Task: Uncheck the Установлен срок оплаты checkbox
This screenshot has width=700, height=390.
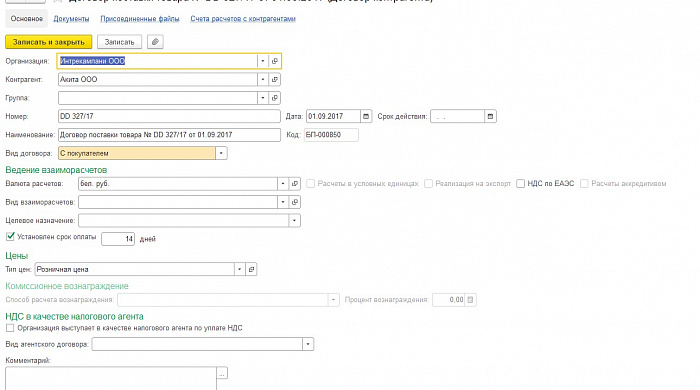Action: coord(10,237)
